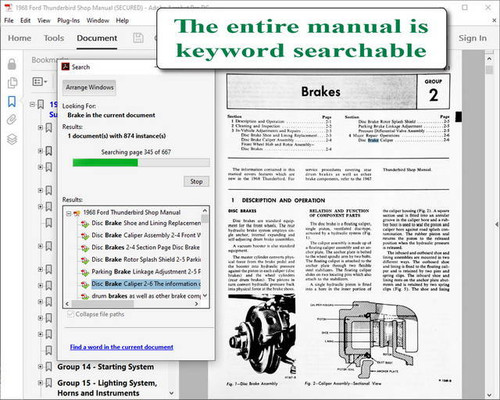Image resolution: width=500 pixels, height=400 pixels.
Task: Expand Group 14 - Starting System bookmark
Action: [40, 367]
